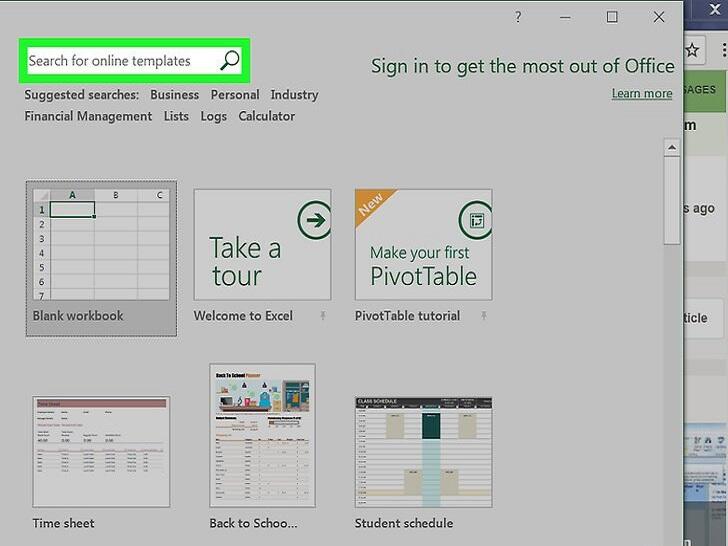Open the Blank workbook template

click(101, 258)
